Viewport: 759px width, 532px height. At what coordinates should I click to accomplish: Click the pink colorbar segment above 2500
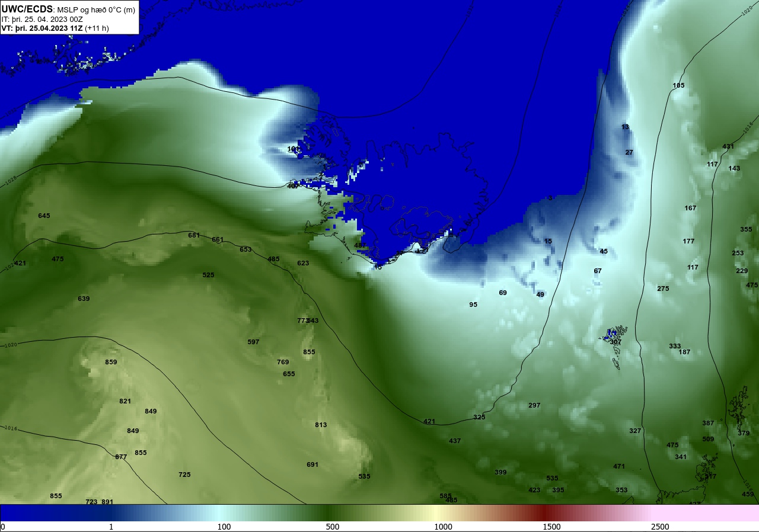(x=706, y=512)
